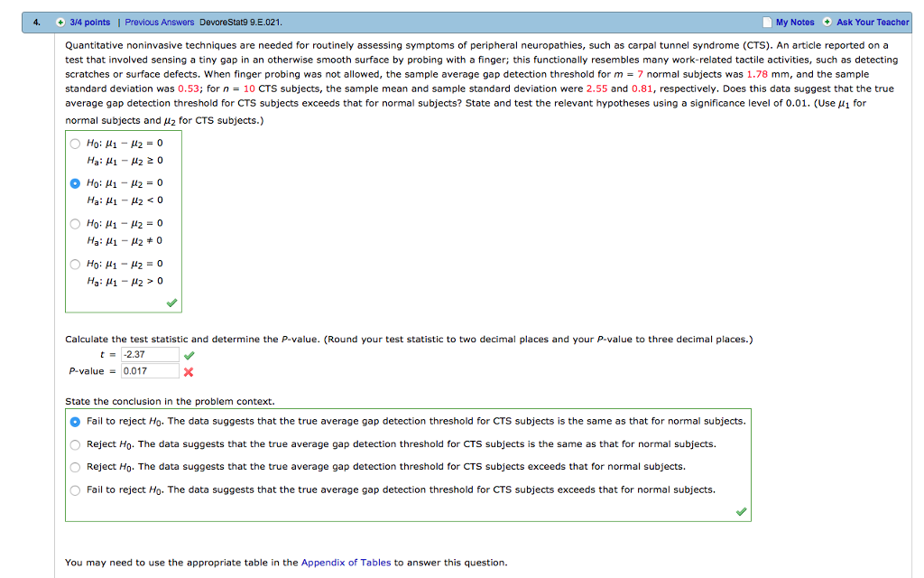The image size is (924, 578).
Task: Click inside the t test statistic input field
Action: (150, 354)
